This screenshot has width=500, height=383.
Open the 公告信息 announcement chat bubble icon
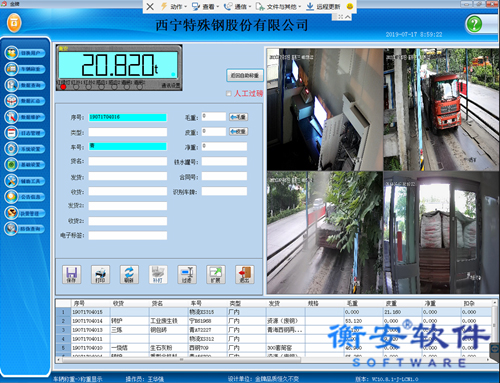tap(12, 197)
